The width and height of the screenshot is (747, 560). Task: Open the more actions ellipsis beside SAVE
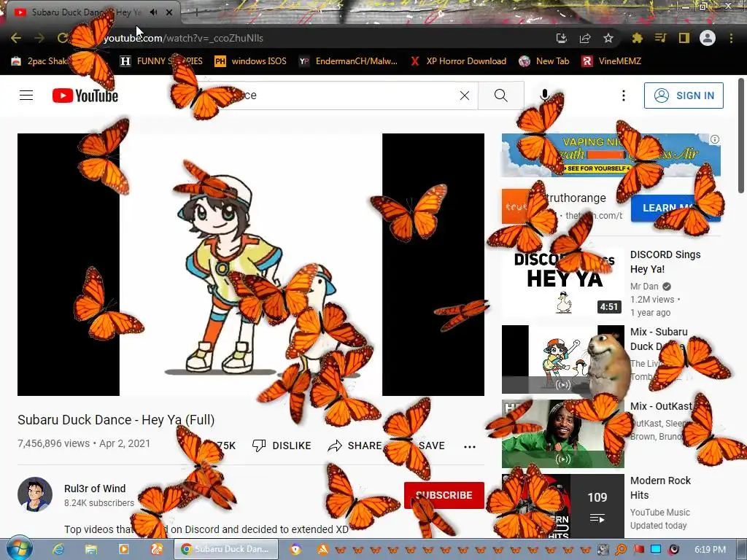click(x=470, y=447)
